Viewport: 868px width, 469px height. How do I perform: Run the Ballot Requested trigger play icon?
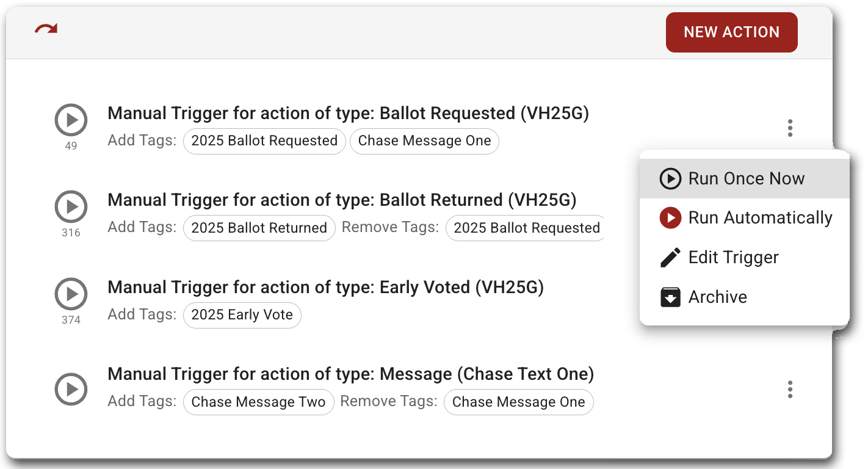coord(71,120)
